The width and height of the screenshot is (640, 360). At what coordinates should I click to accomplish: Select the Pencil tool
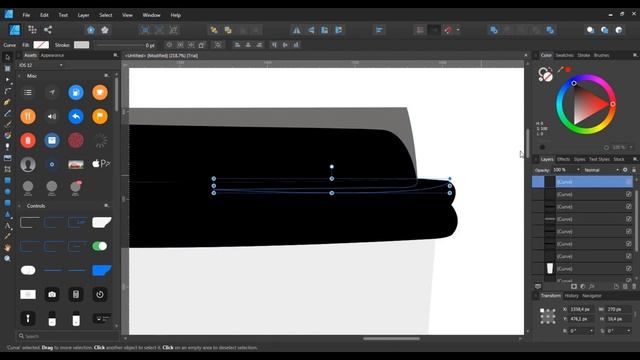pyautogui.click(x=7, y=113)
